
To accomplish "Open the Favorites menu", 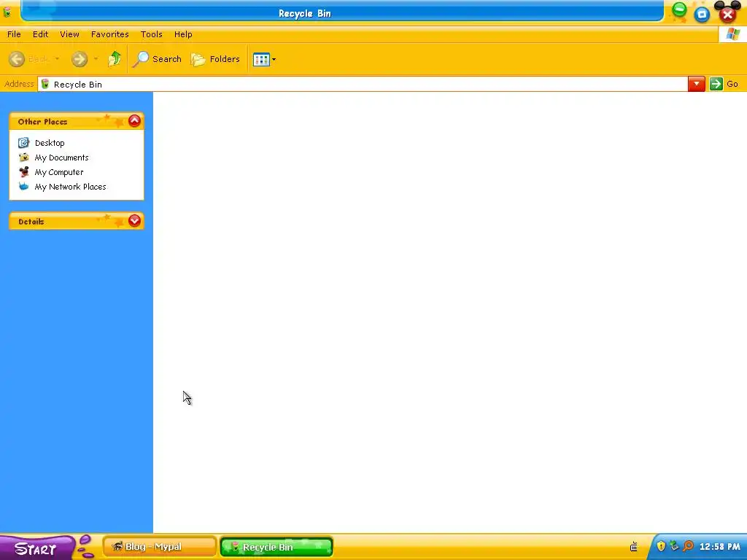I will click(110, 34).
